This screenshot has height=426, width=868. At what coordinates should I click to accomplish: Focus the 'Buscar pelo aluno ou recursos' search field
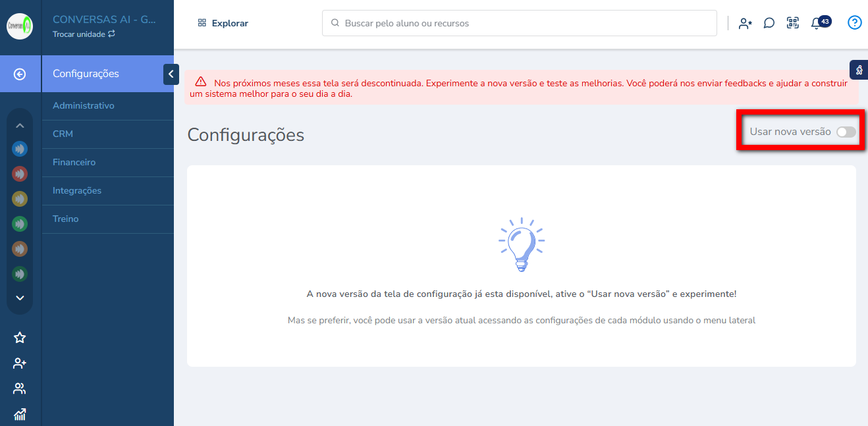[x=519, y=23]
